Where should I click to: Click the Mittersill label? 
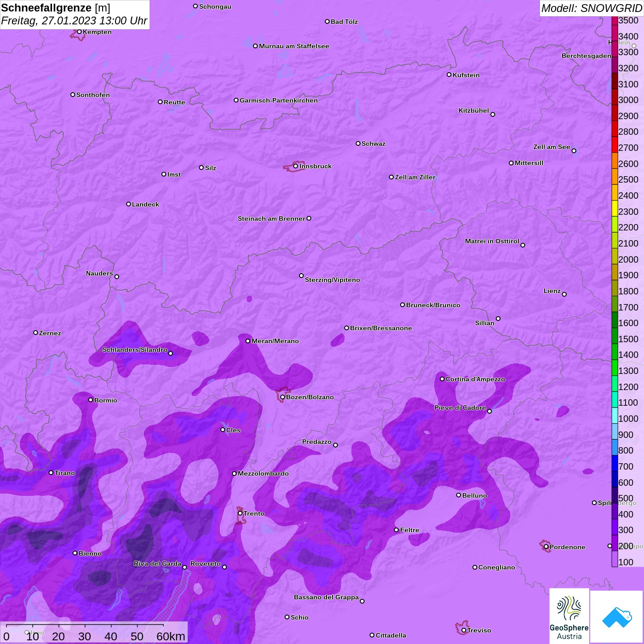click(529, 163)
